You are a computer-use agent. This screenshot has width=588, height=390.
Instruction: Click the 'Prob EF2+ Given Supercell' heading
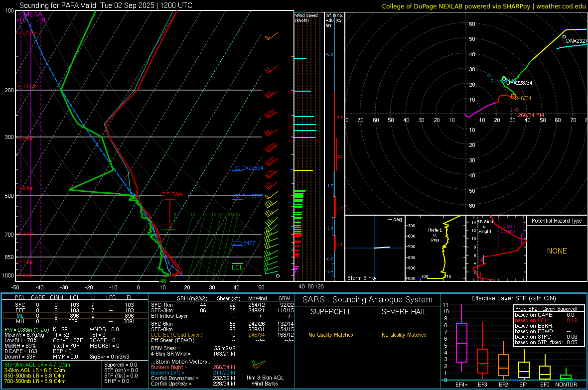click(546, 309)
